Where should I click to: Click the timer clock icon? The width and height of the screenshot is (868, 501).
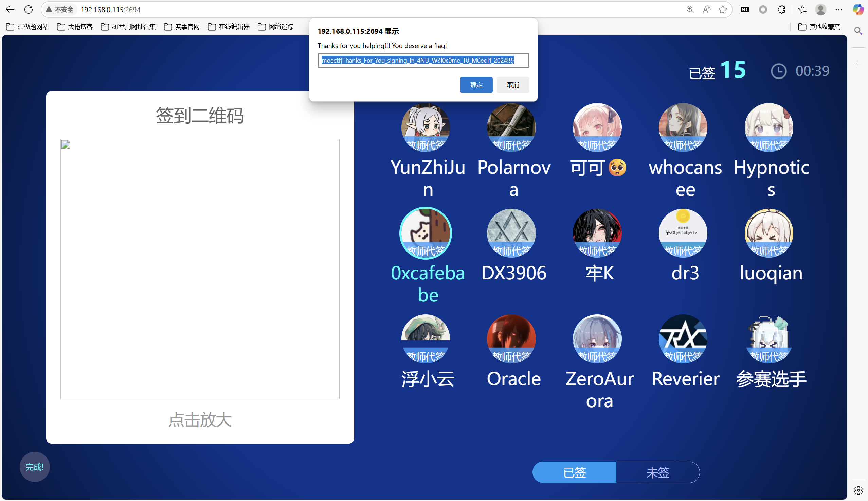(x=779, y=71)
